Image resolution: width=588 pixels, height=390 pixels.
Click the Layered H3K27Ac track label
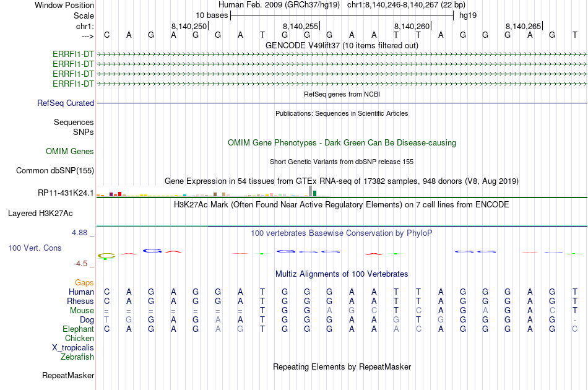pyautogui.click(x=40, y=214)
